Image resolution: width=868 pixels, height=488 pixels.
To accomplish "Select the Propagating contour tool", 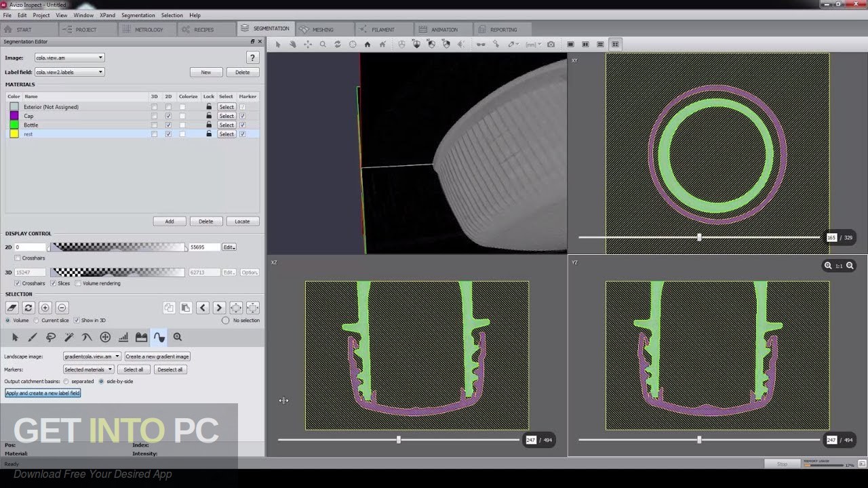I will click(87, 337).
